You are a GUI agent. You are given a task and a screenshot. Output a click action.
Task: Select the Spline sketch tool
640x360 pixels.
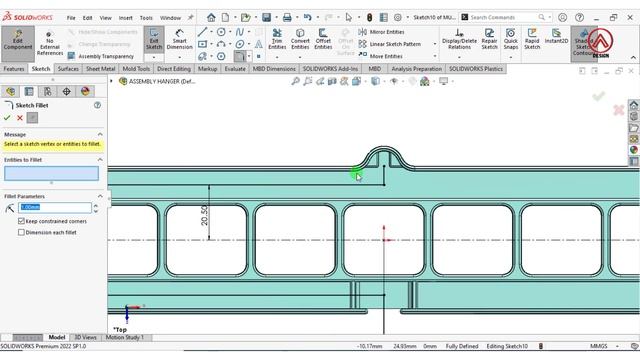coord(240,32)
